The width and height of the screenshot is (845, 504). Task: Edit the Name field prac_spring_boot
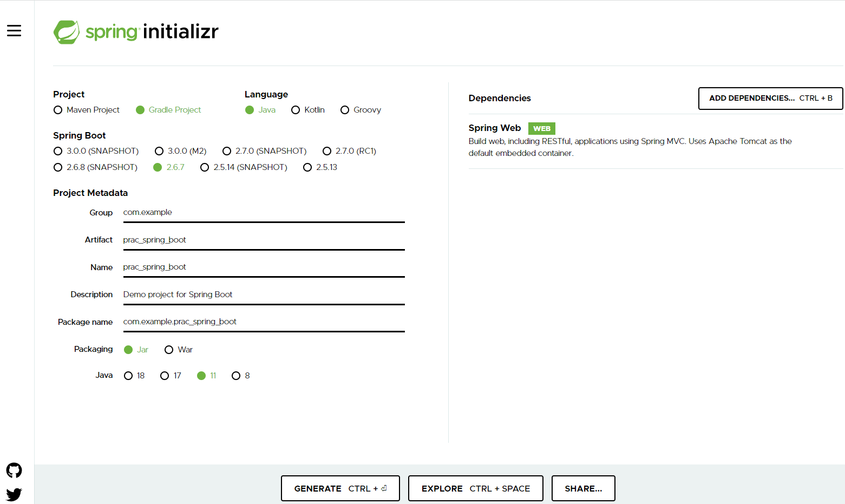coord(264,267)
